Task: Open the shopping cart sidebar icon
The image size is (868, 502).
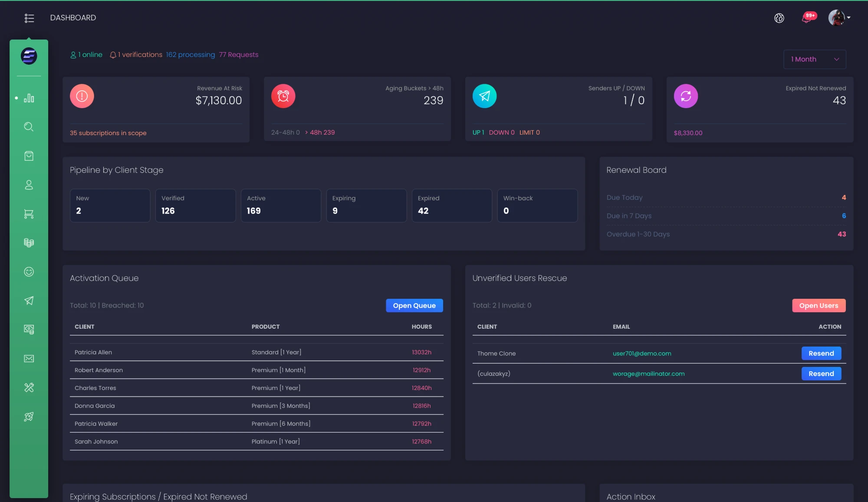Action: tap(29, 214)
